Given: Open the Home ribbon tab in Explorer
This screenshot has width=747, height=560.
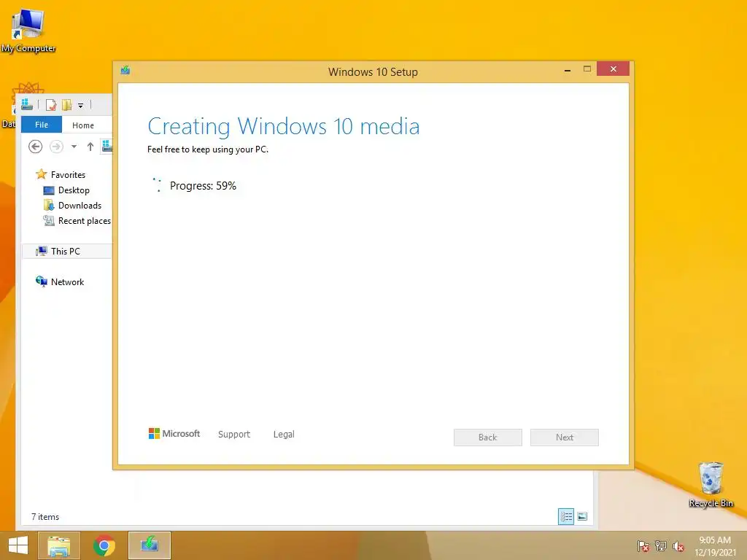Looking at the screenshot, I should (x=83, y=125).
